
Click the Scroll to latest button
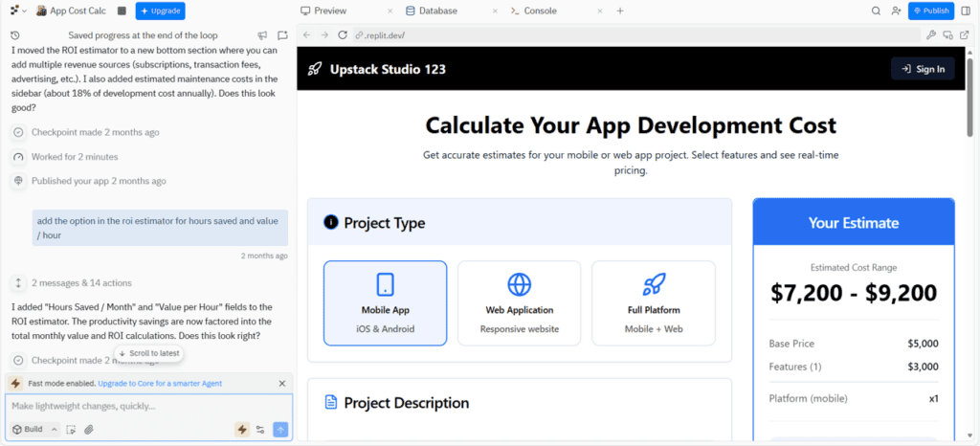tap(149, 353)
